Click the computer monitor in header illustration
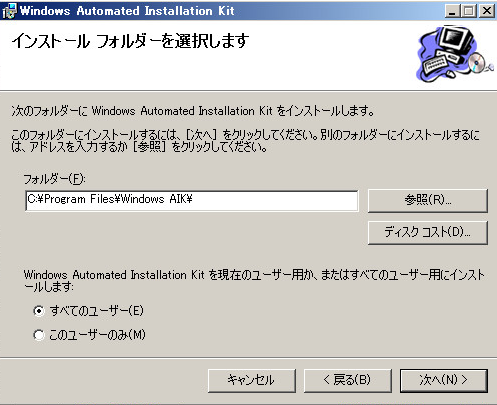This screenshot has height=405, width=497. pos(456,41)
